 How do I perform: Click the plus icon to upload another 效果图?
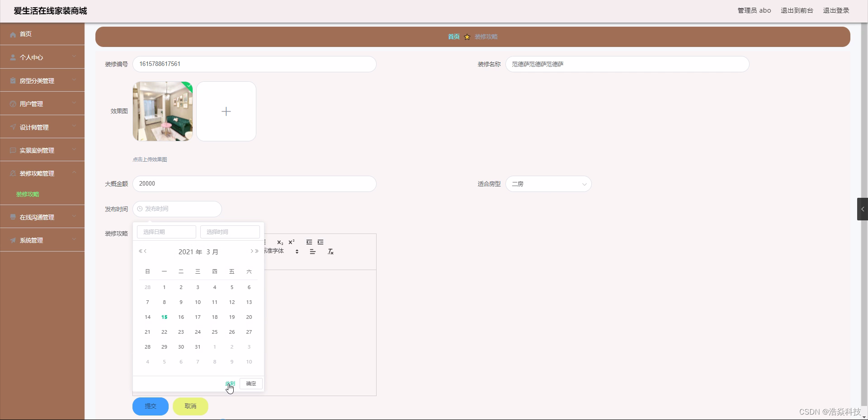point(226,112)
